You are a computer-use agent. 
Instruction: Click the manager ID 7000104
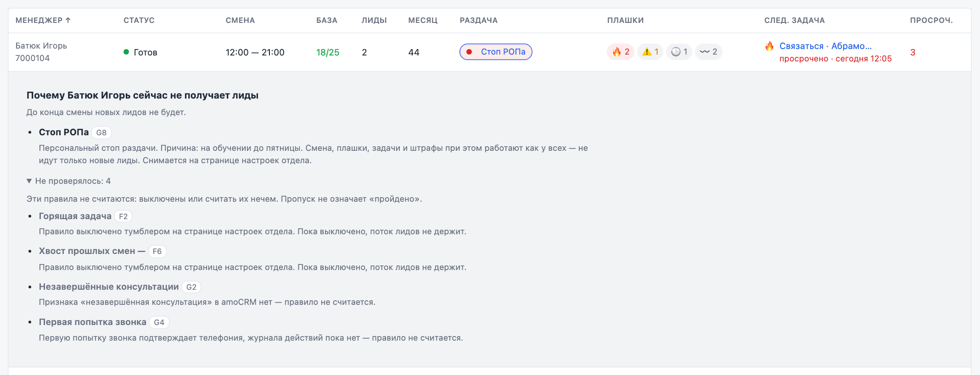click(33, 58)
